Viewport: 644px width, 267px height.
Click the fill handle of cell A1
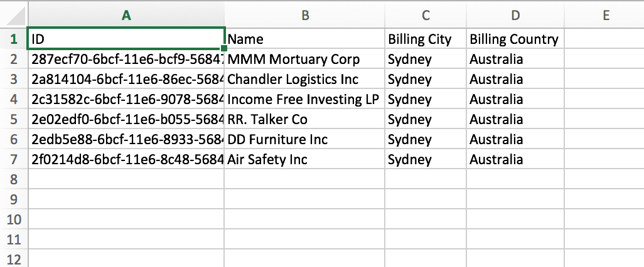pyautogui.click(x=225, y=48)
